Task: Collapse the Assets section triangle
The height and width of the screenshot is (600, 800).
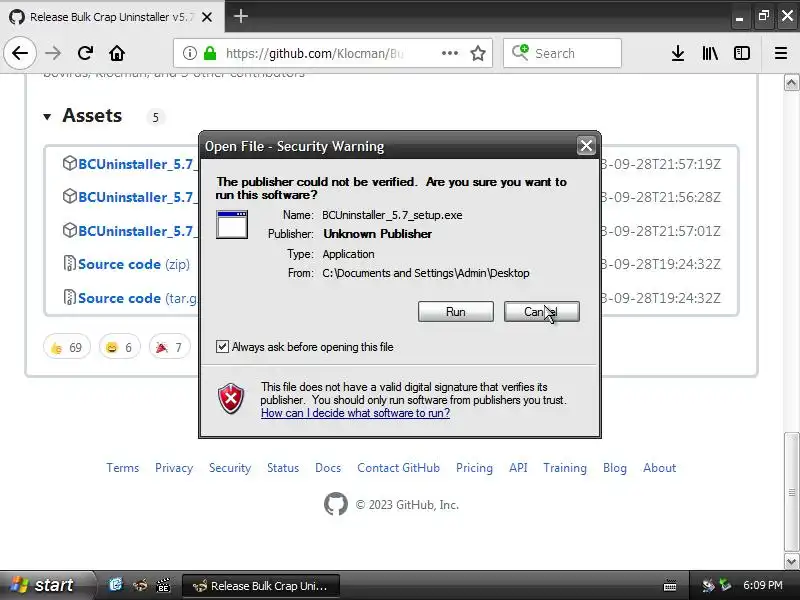Action: click(x=47, y=117)
